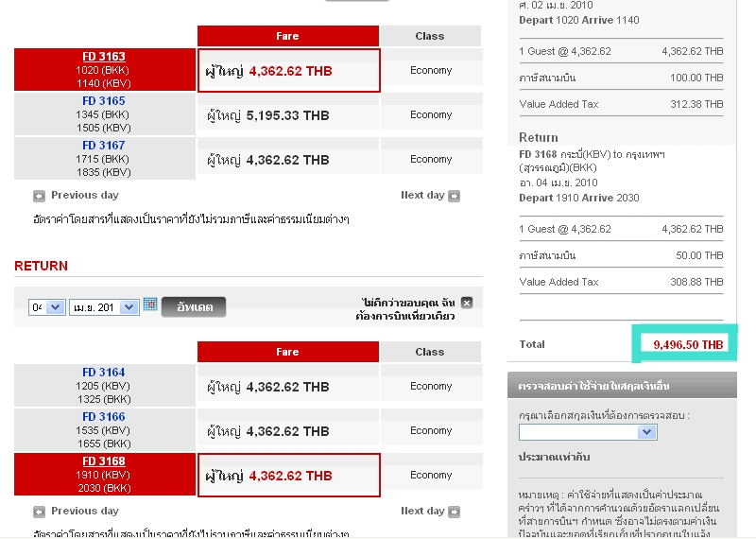Click Next day arrow icon under departure flights

[454, 196]
